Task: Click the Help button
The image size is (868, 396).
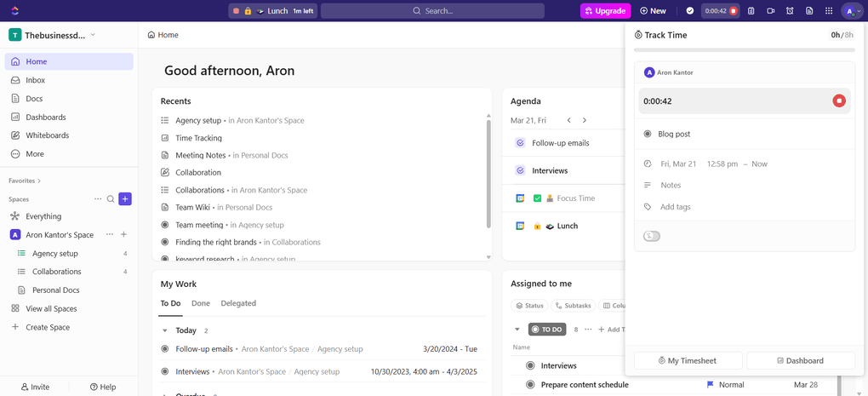Action: click(103, 387)
